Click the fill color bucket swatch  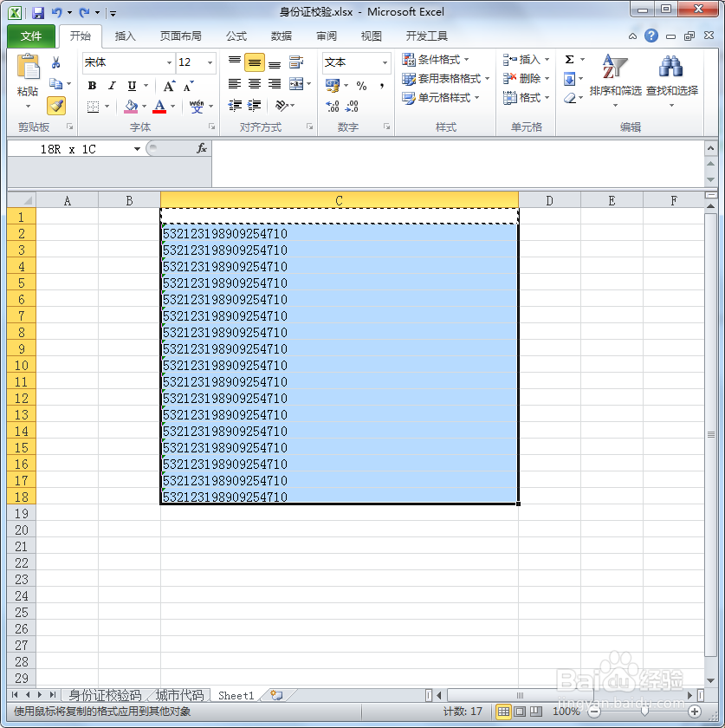point(131,107)
